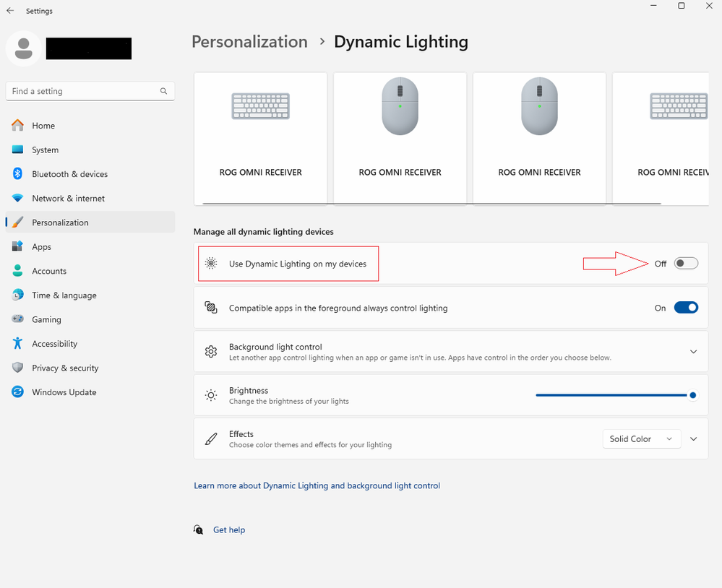
Task: Click the horizontal scrollbar under device cards
Action: (x=431, y=204)
